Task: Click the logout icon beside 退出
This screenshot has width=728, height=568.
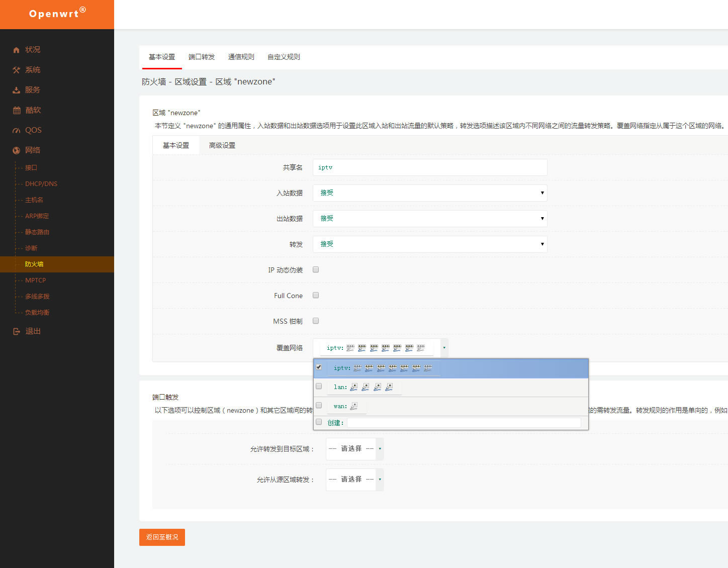Action: click(16, 331)
